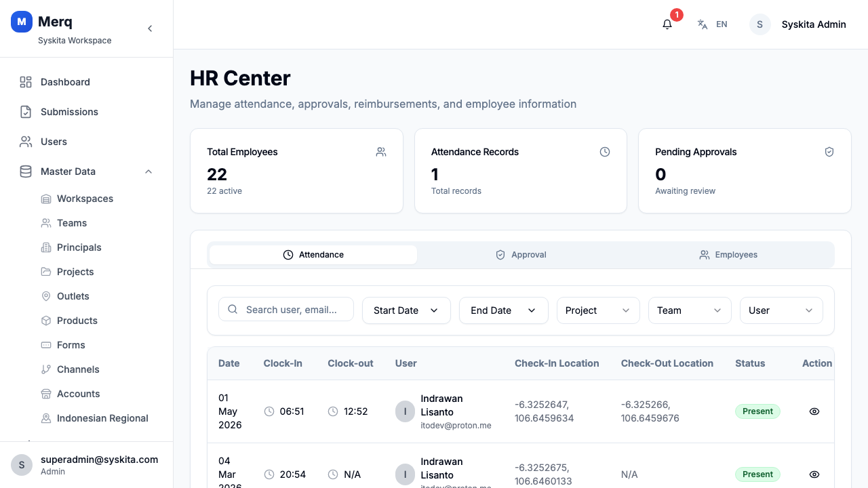The height and width of the screenshot is (488, 868).
Task: Click the Status column header
Action: [x=750, y=363]
